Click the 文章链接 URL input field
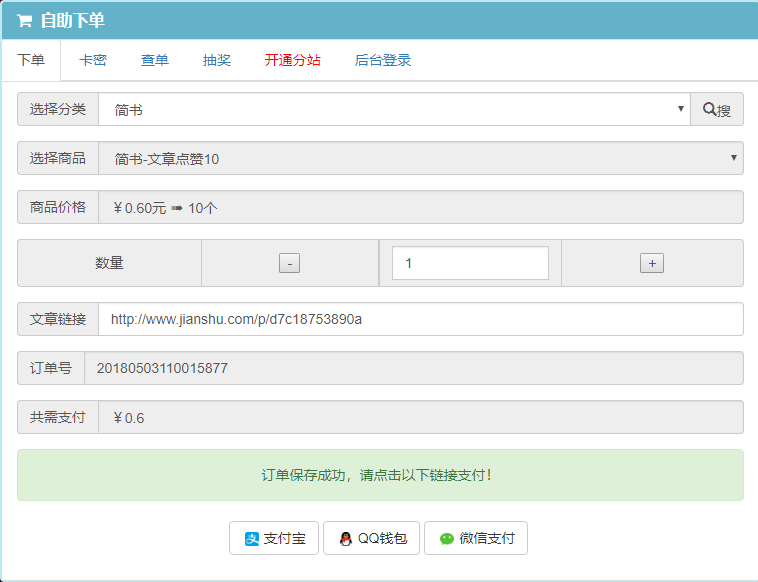This screenshot has width=758, height=582. (421, 319)
